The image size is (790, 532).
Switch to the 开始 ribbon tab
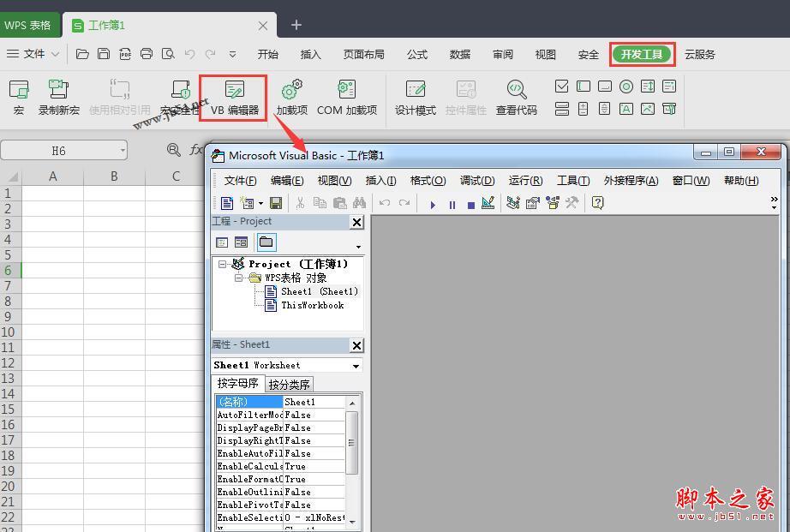coord(267,55)
